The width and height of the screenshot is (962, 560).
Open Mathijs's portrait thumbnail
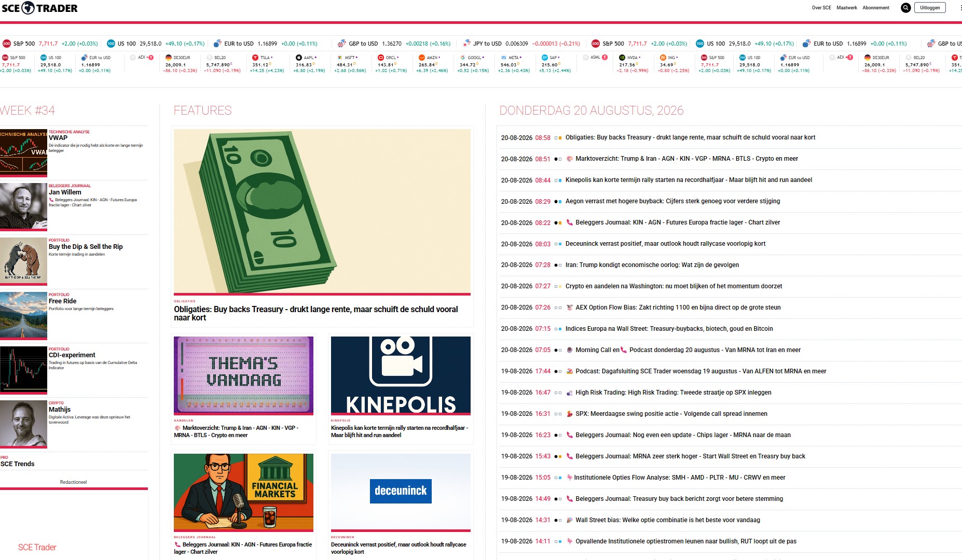click(23, 424)
